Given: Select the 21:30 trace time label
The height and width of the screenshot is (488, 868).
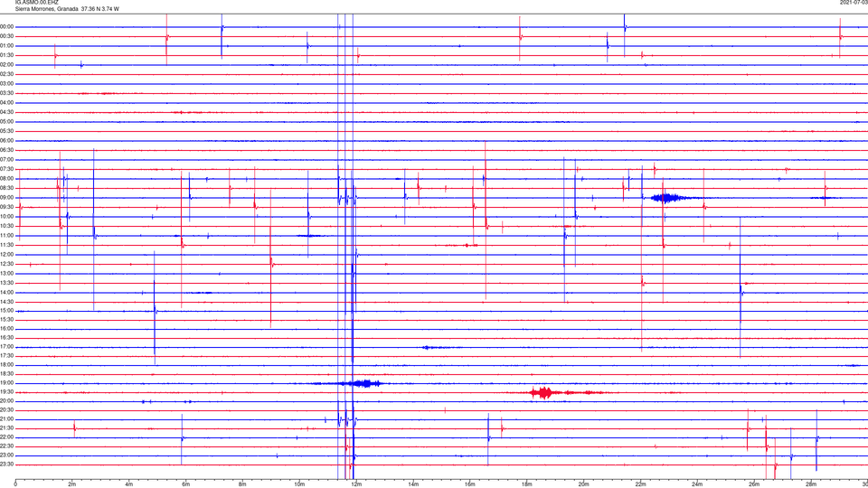Looking at the screenshot, I should pos(7,428).
